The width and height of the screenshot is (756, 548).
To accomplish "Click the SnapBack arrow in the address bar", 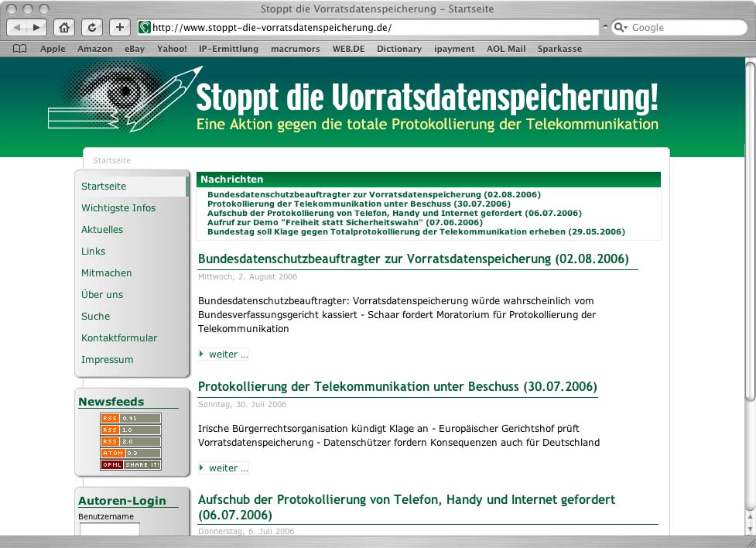I will point(605,27).
